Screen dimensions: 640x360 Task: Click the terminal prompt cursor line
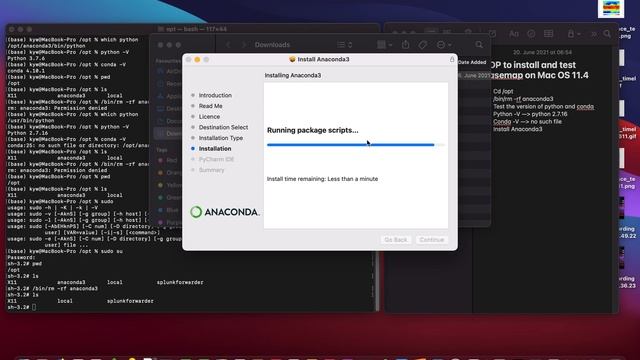(x=22, y=307)
